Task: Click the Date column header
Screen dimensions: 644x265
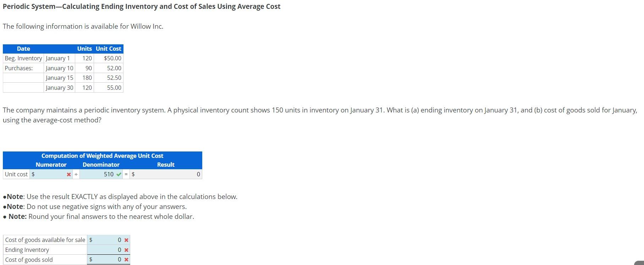Action: click(23, 49)
